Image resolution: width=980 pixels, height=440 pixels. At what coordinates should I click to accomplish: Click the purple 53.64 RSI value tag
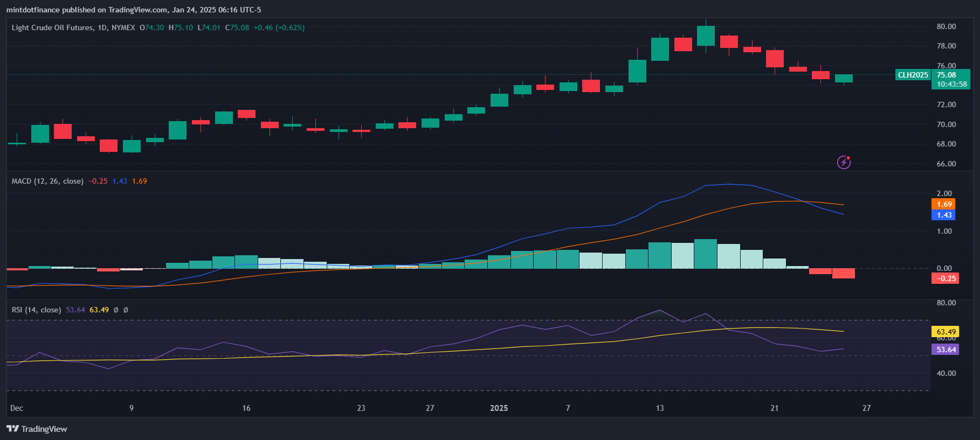[945, 350]
